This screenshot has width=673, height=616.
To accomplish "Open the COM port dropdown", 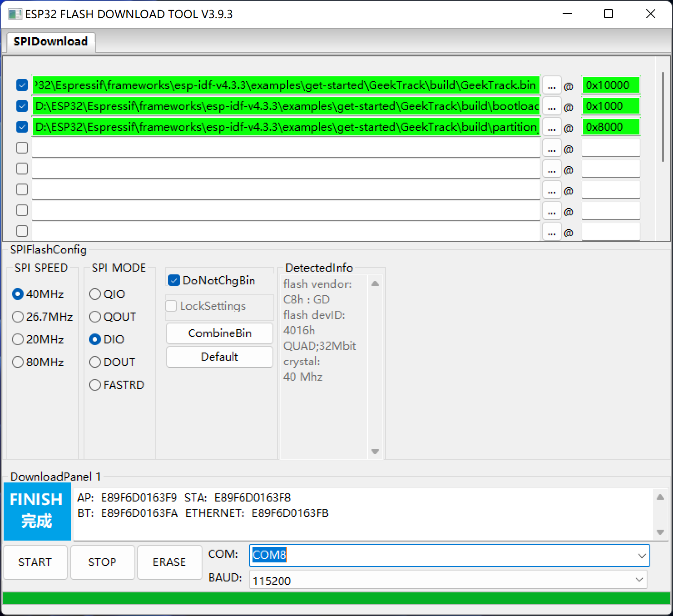I will (x=641, y=556).
